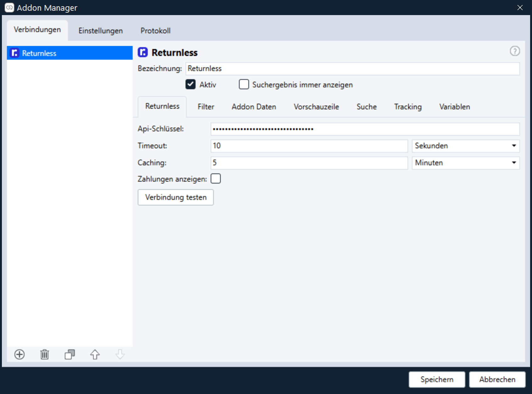Duplicate connection using the copy icon
This screenshot has width=532, height=394.
(70, 354)
